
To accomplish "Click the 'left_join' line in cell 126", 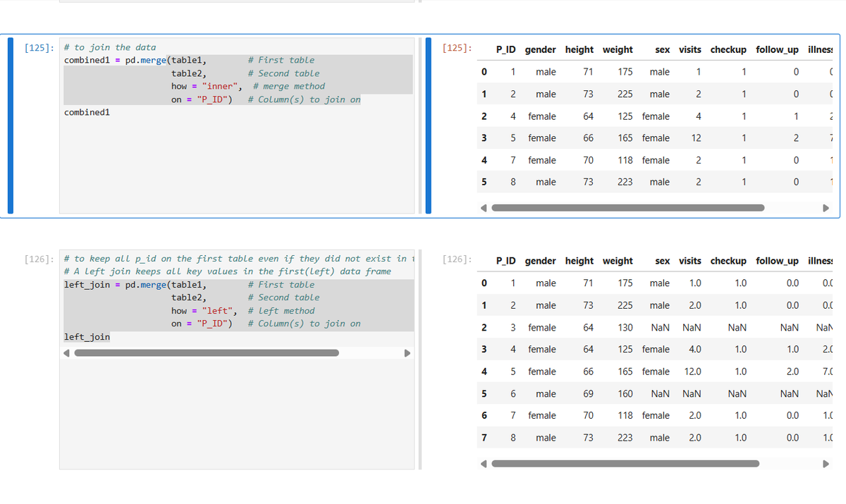I will (87, 337).
